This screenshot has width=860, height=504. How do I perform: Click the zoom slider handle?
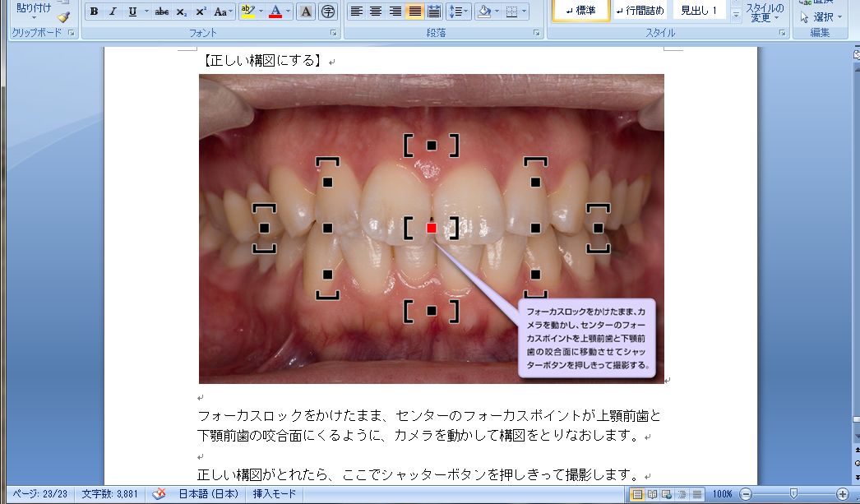point(793,494)
